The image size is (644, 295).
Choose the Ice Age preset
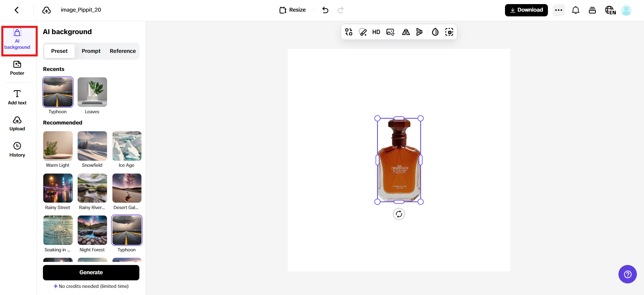point(127,146)
